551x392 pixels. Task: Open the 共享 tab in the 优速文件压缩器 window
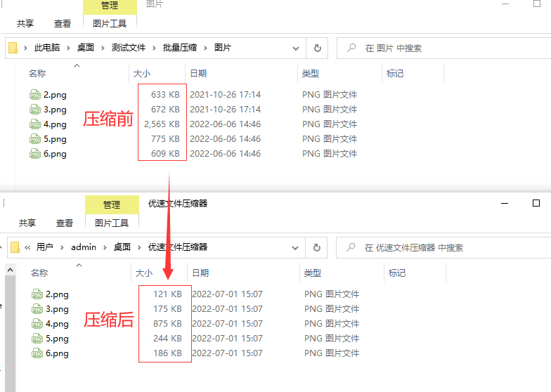click(x=27, y=223)
